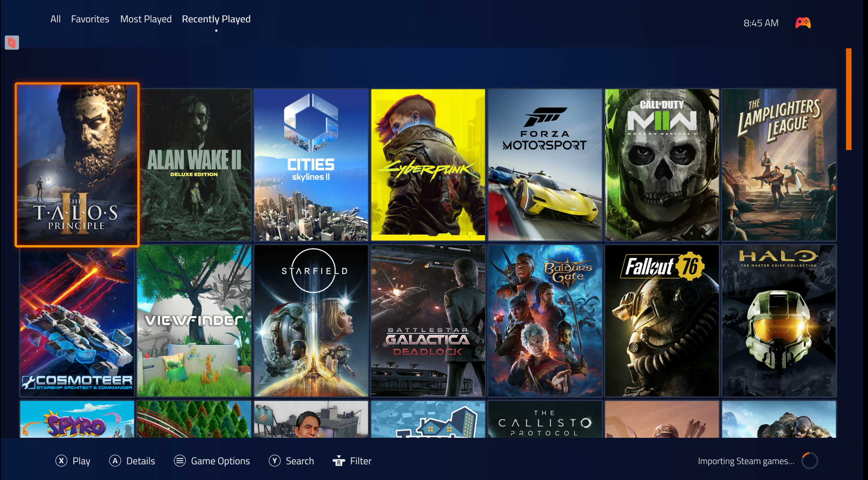Open Search from the bottom bar
Screen dimensions: 868x480
click(x=299, y=461)
